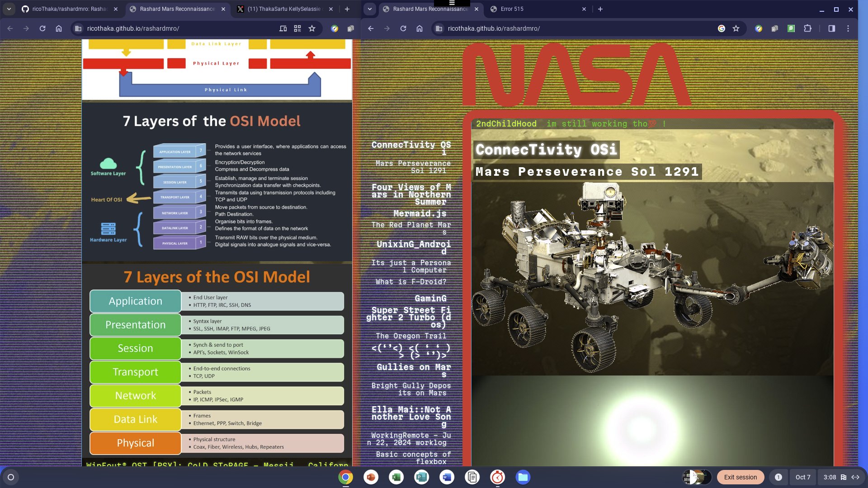The image size is (868, 488).
Task: Click the ConnecTivity OSi heading
Action: 546,150
